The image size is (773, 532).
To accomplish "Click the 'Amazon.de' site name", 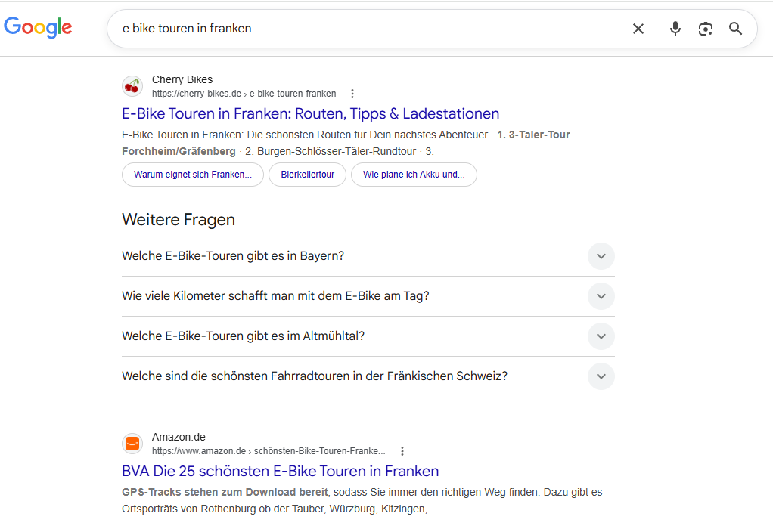I will pos(179,437).
